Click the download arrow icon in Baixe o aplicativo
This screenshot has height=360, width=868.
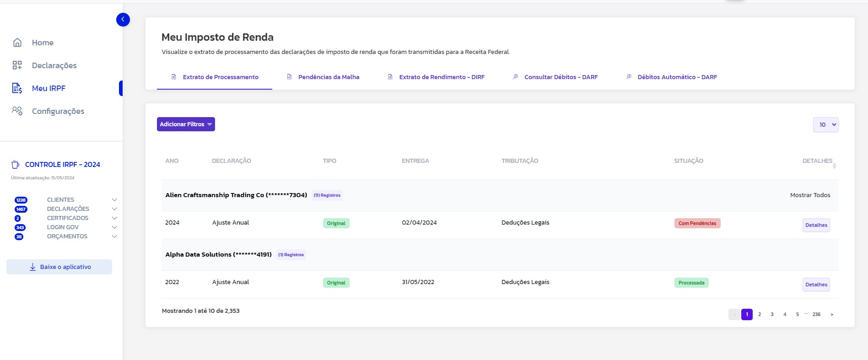pos(32,267)
